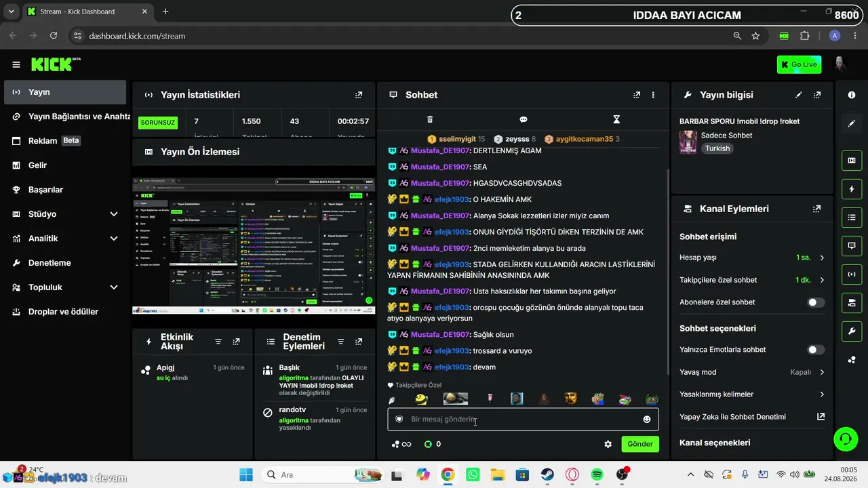Click the stream preview thumbnail
Screen dimensions: 868x488
(x=254, y=246)
